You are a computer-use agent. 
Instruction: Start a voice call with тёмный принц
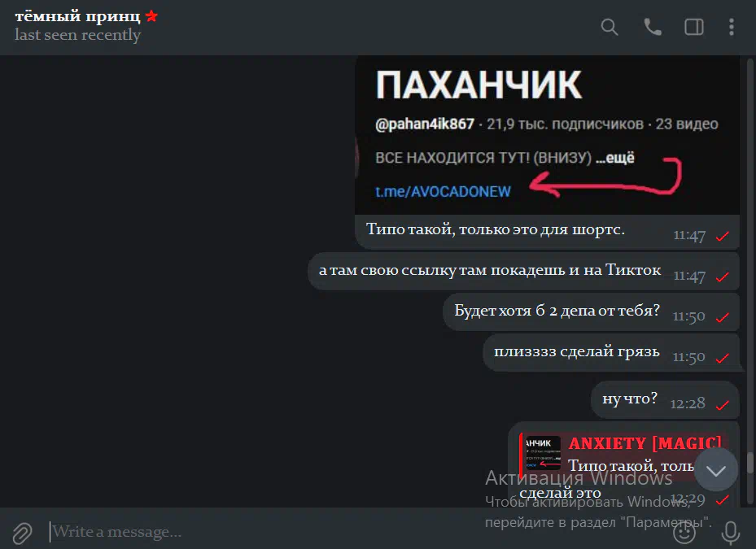tap(653, 27)
